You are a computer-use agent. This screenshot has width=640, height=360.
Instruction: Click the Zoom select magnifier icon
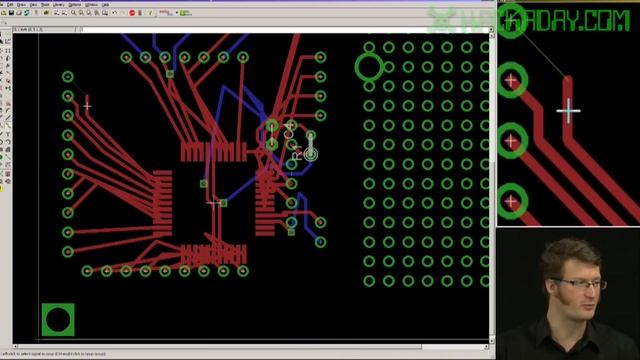[105, 13]
